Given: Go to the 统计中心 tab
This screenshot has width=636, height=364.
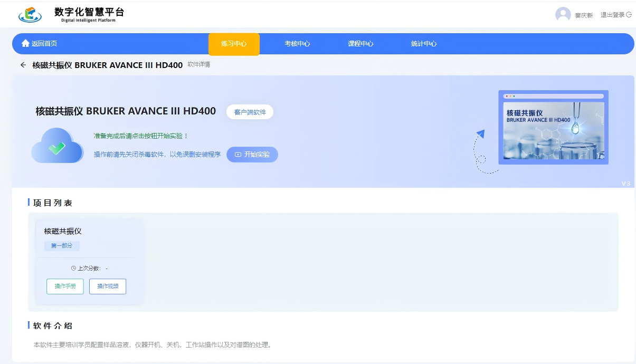Looking at the screenshot, I should click(x=424, y=44).
